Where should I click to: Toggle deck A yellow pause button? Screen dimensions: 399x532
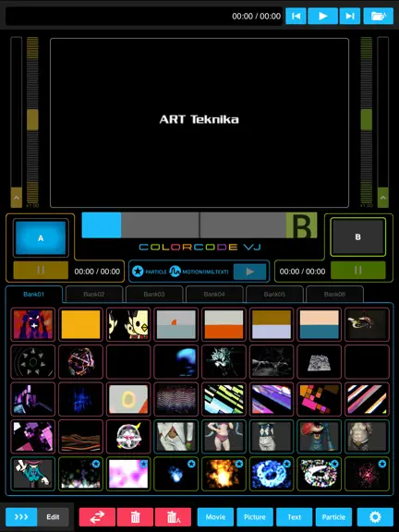tap(41, 270)
